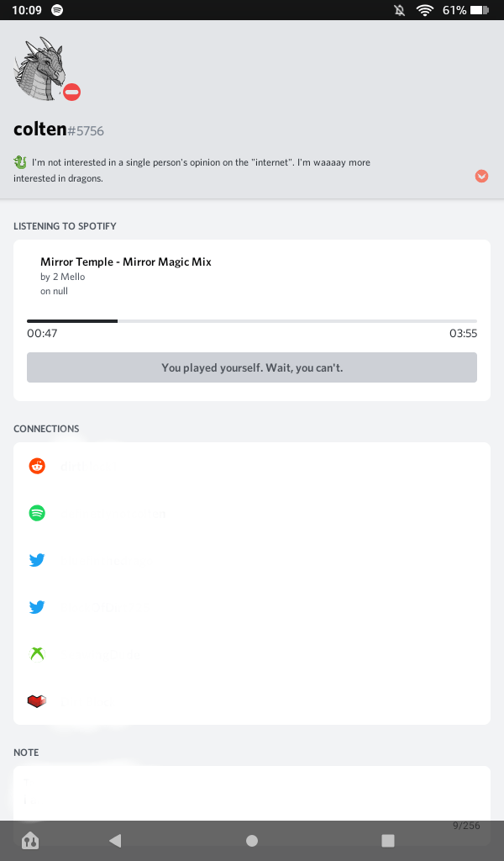Tap the accessibility icon in the navigation bar

(30, 840)
